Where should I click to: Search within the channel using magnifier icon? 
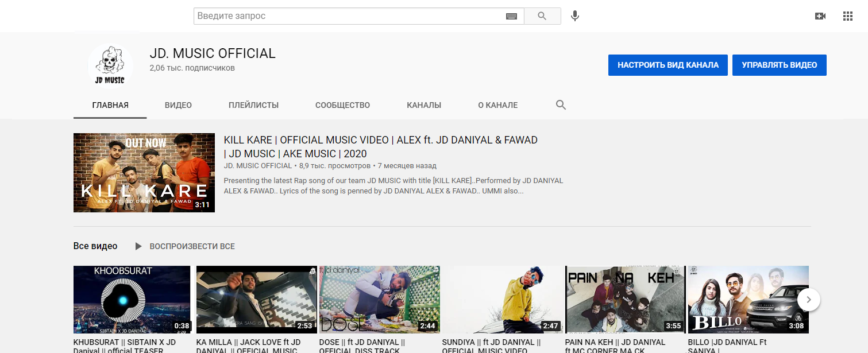click(561, 105)
